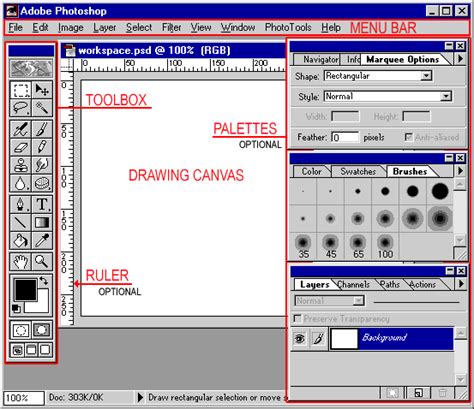474x409 pixels.
Task: Select the Zoom tool
Action: point(42,261)
